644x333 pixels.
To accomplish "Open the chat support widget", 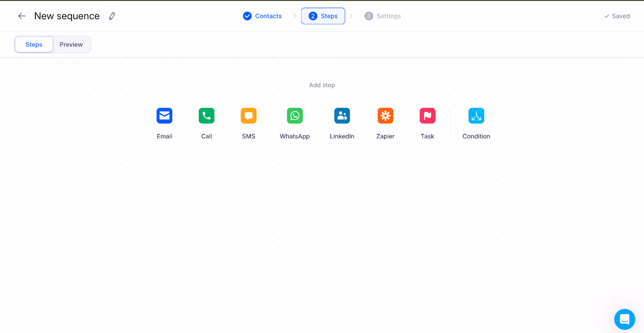I will pos(624,319).
